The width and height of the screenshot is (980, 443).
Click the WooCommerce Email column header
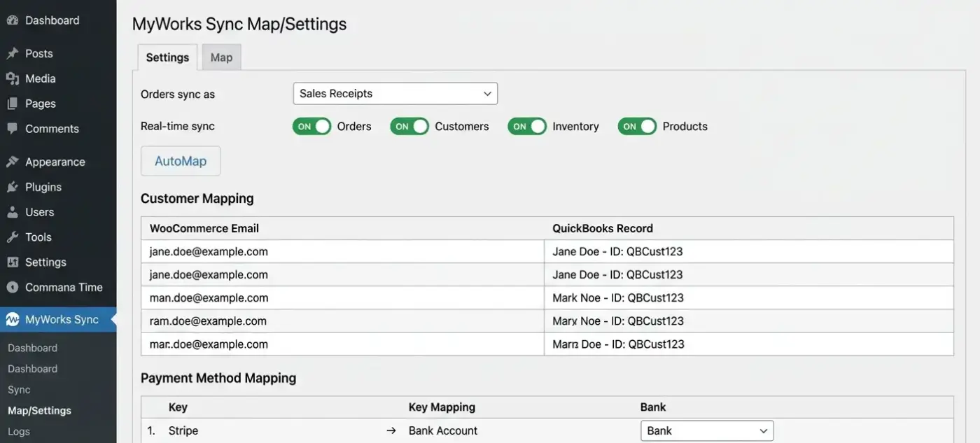204,229
